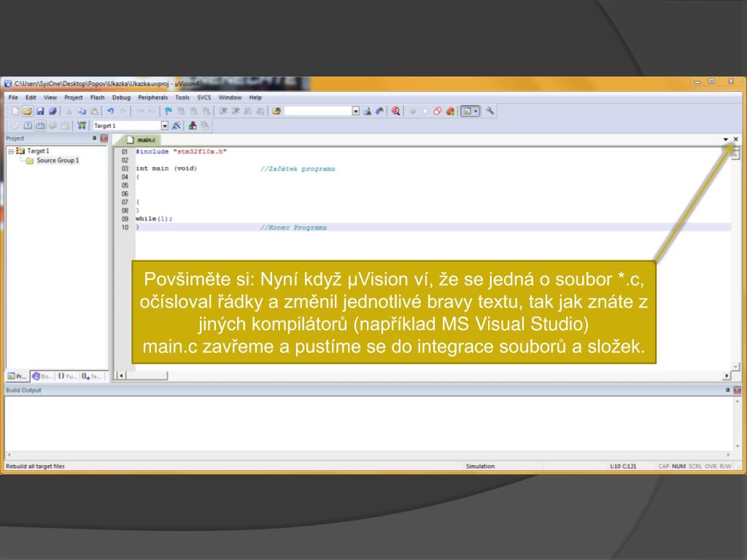Screen dimensions: 747x560
Task: Click the Download to flash LOAD icon
Action: click(x=82, y=125)
